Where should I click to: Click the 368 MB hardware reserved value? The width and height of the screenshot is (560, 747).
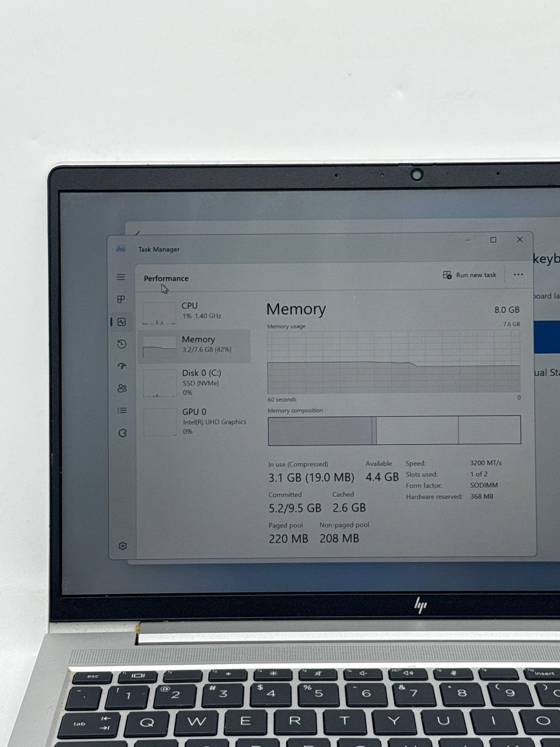tap(482, 496)
